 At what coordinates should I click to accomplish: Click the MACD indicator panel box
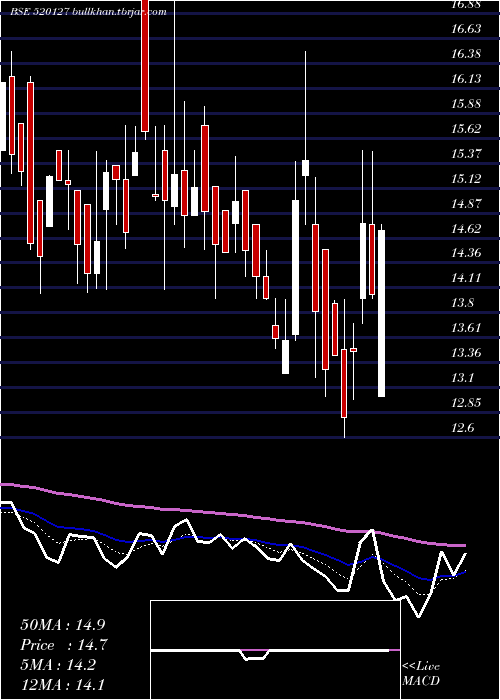coord(275,650)
